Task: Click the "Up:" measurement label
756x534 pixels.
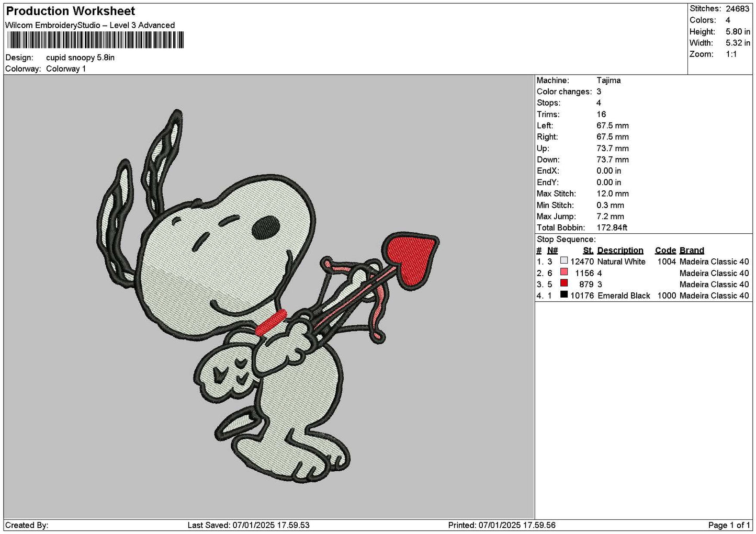Action: (543, 149)
